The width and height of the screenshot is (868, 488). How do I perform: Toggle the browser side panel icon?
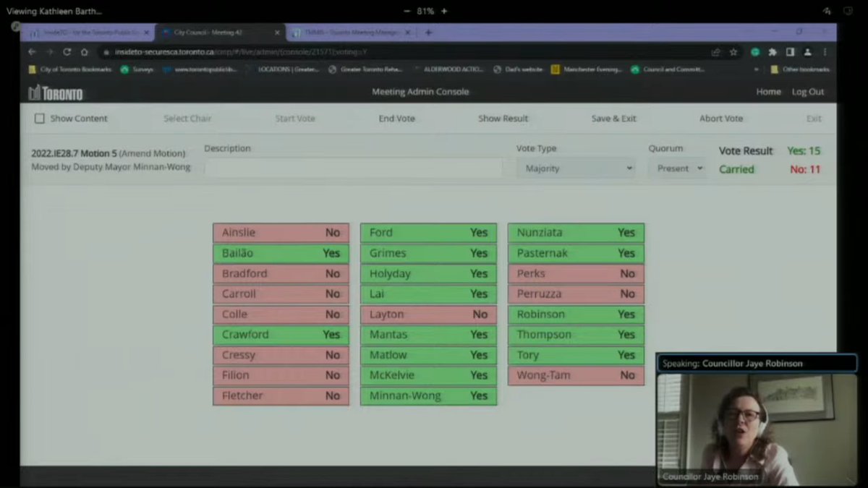coord(790,52)
